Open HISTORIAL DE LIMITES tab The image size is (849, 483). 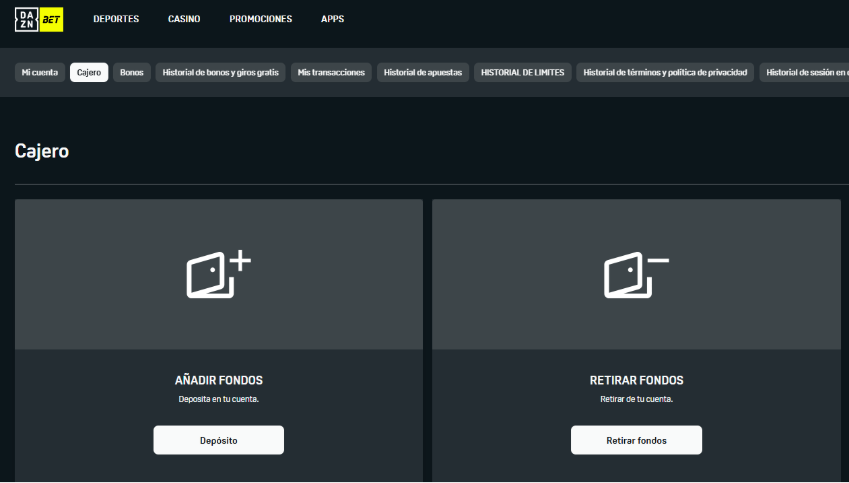523,73
